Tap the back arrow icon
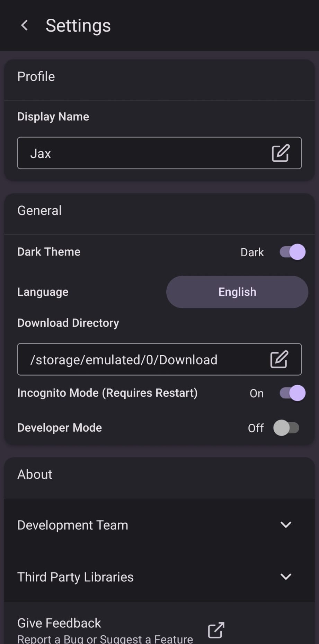This screenshot has height=644, width=319. pos(24,25)
